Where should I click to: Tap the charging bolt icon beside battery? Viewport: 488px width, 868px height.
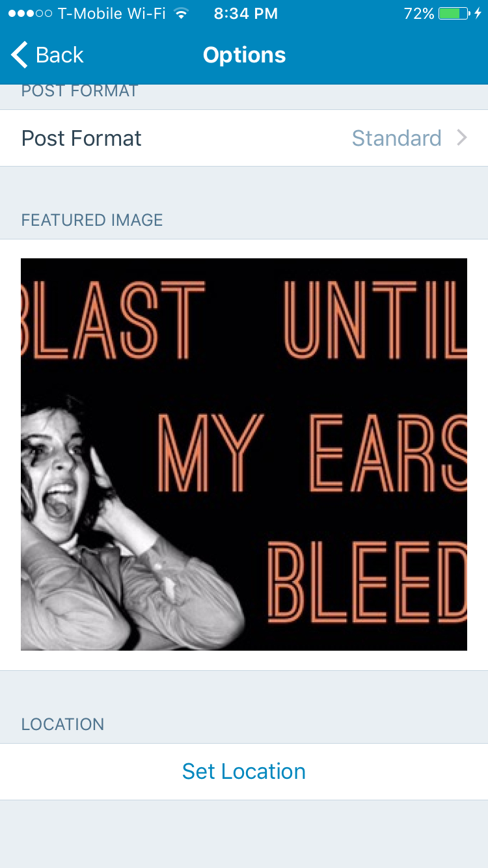478,14
